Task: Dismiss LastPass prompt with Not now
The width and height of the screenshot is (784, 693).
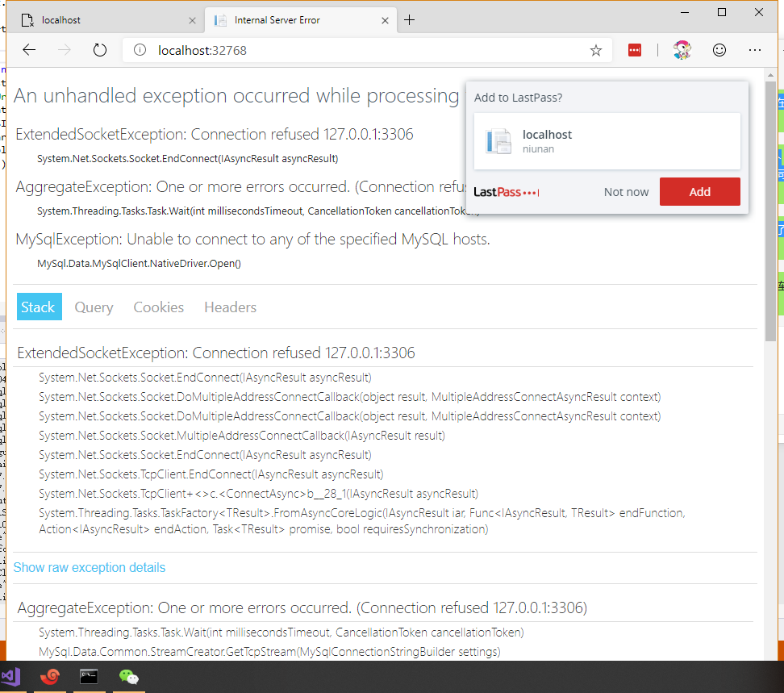Action: pyautogui.click(x=626, y=192)
